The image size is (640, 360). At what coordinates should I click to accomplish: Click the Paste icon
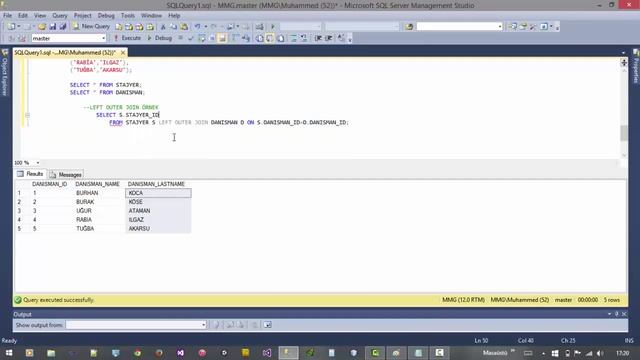pos(184,27)
